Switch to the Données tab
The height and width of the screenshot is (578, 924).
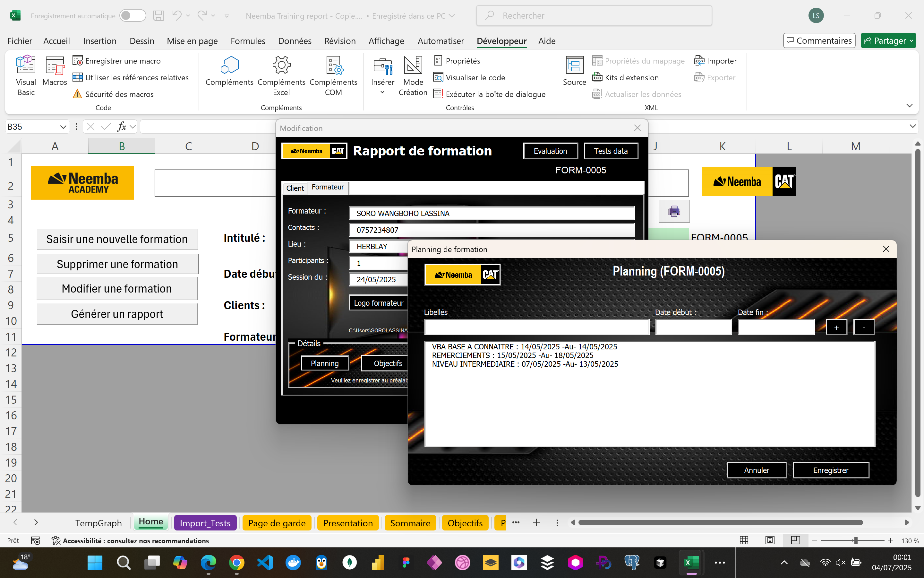(x=295, y=41)
